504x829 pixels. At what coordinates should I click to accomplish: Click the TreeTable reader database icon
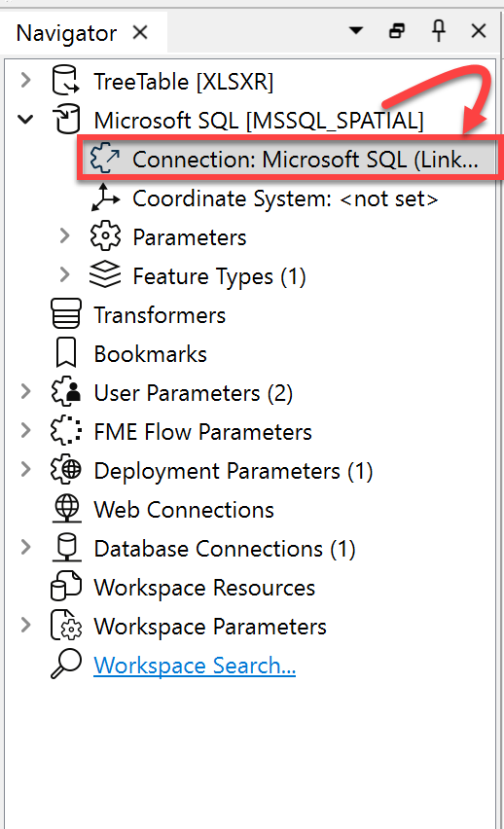(x=65, y=81)
